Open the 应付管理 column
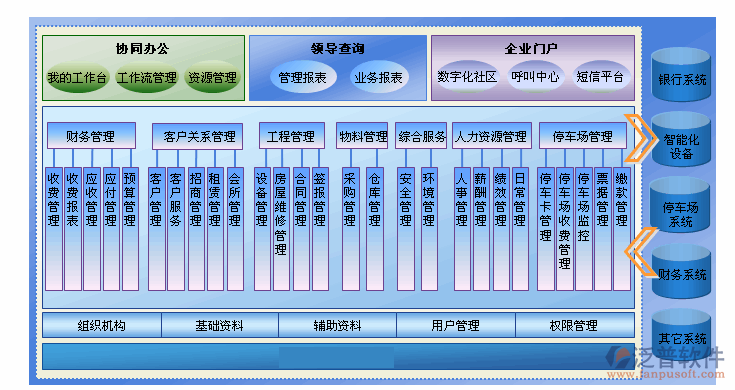 111,229
